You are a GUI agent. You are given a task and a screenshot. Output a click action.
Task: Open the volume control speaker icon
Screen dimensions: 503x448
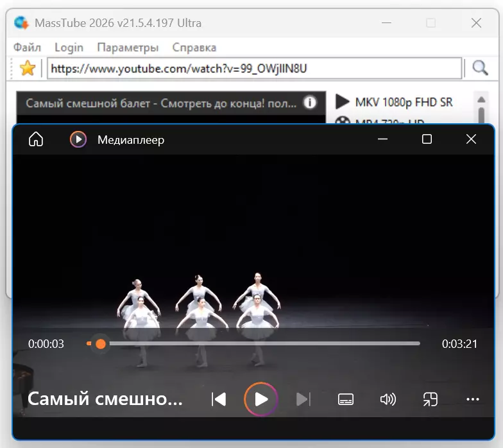coord(388,399)
